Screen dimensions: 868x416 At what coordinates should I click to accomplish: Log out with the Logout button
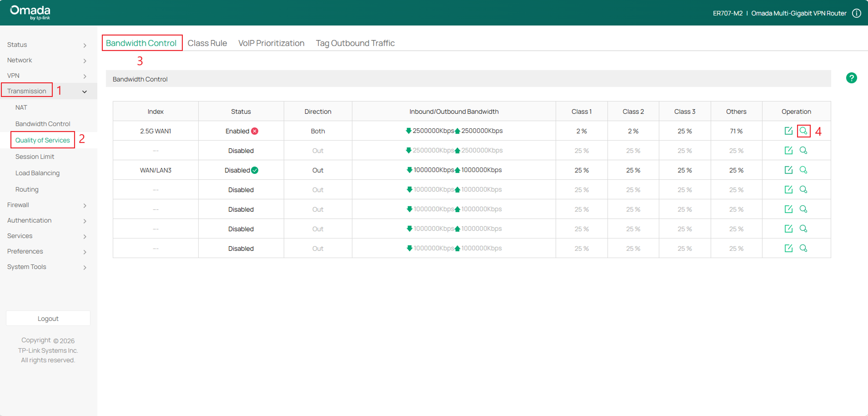pos(48,318)
